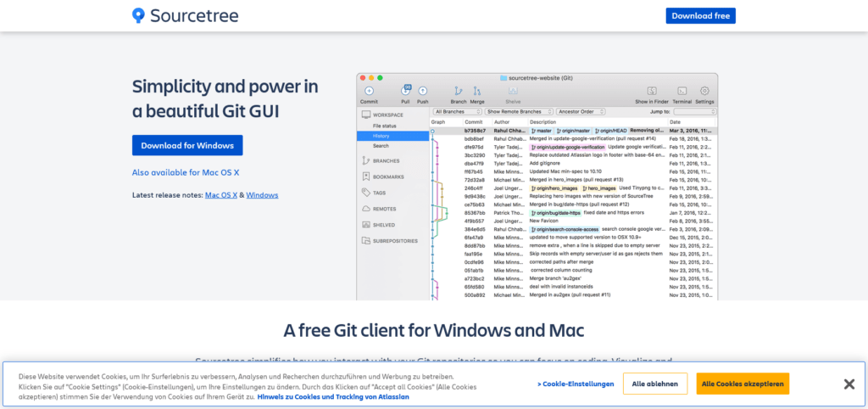Select the 'Updated Mac min-spec to 10.10' commit
Viewport: 868px width, 409px height.
[574, 171]
